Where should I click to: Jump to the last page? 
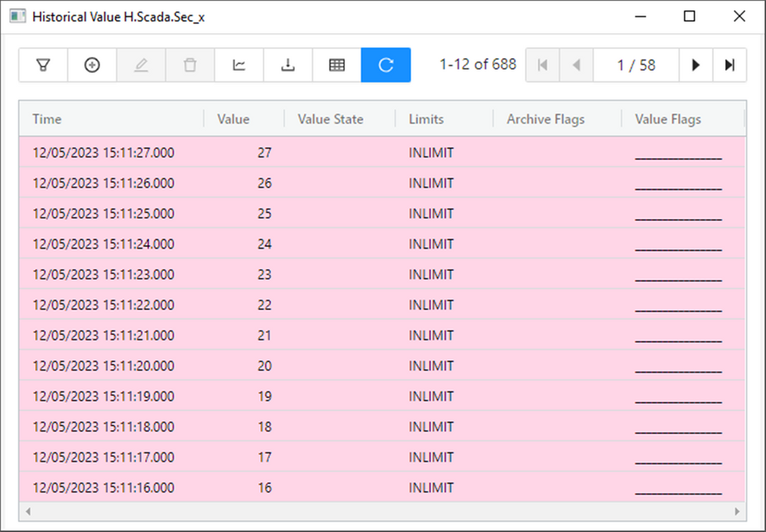click(x=729, y=65)
